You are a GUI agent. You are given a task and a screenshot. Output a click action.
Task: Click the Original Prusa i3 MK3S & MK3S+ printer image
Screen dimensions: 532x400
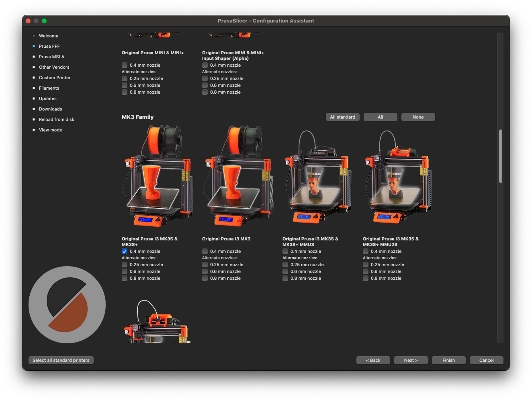click(157, 176)
